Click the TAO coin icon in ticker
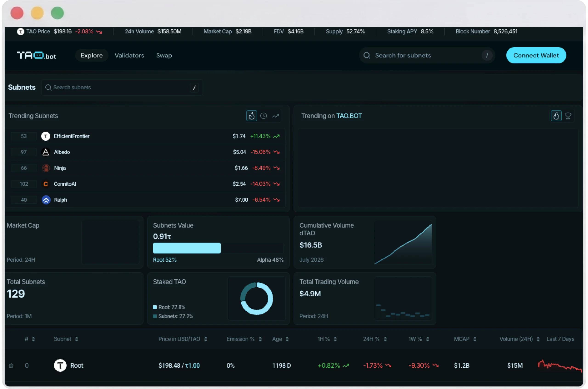This screenshot has height=389, width=588. pyautogui.click(x=20, y=31)
